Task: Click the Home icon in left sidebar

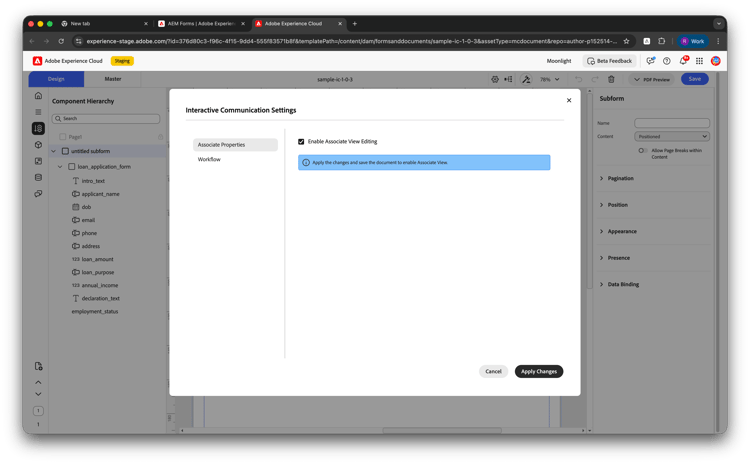Action: 38,96
